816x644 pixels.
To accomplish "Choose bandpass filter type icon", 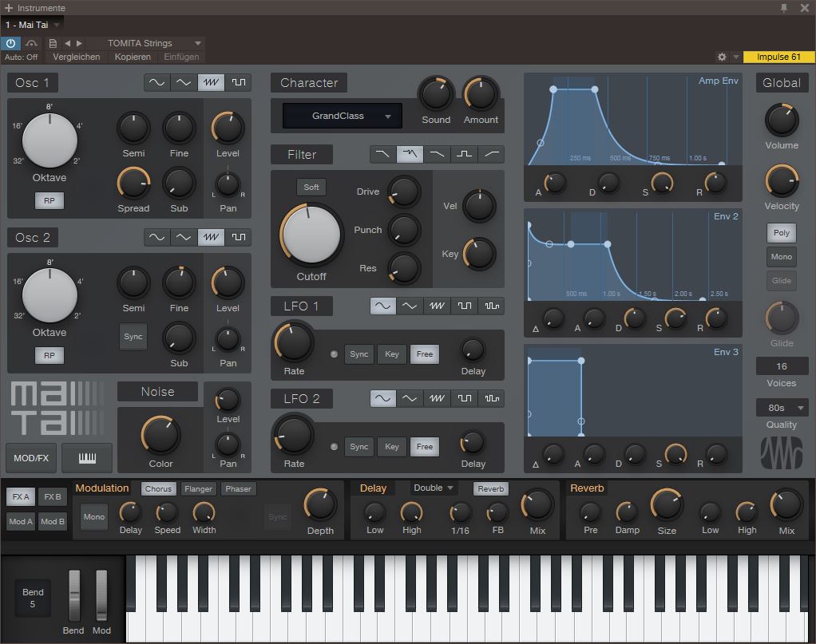I will coord(464,154).
